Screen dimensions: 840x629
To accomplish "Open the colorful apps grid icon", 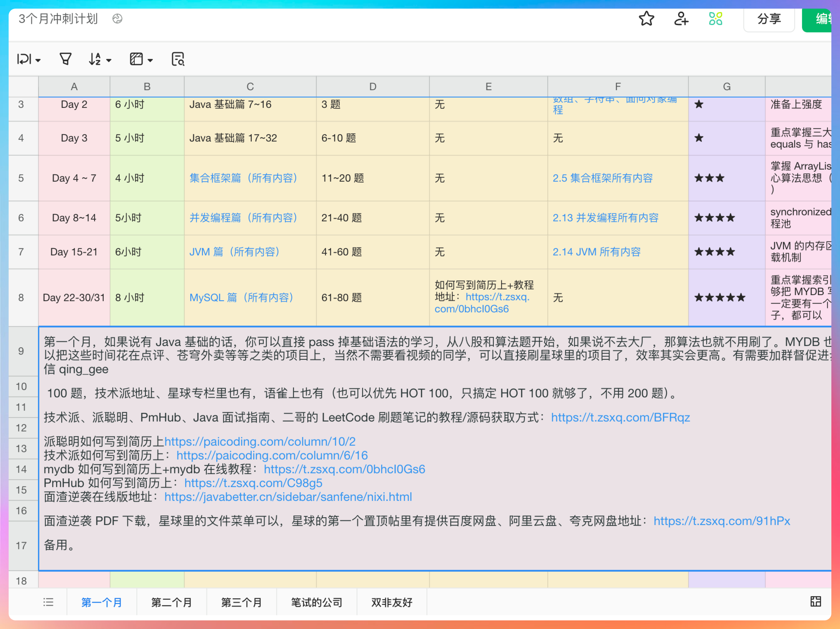I will pos(715,19).
